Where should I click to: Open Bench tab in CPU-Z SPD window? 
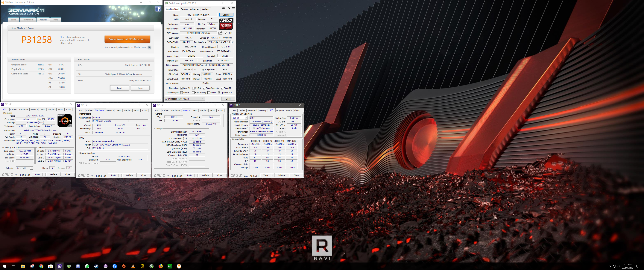pos(289,110)
